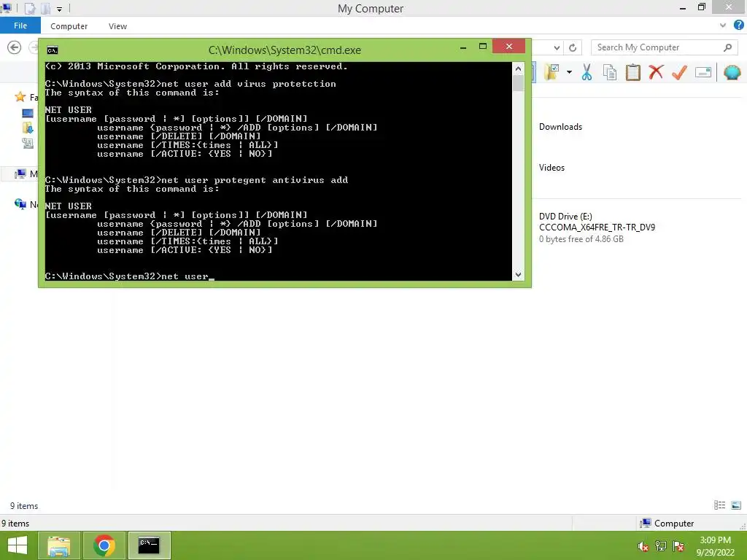Switch to details view icon in status bar
Viewport: 747px width, 560px height.
point(719,505)
